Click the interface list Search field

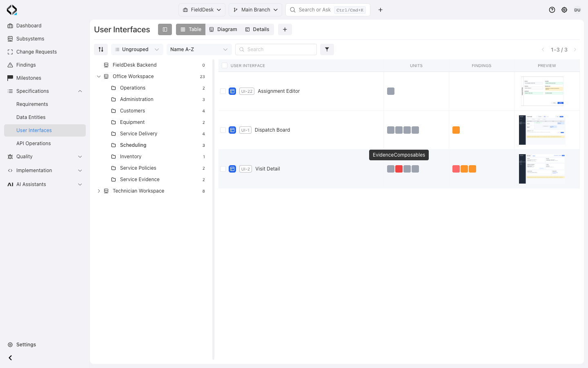(x=276, y=49)
